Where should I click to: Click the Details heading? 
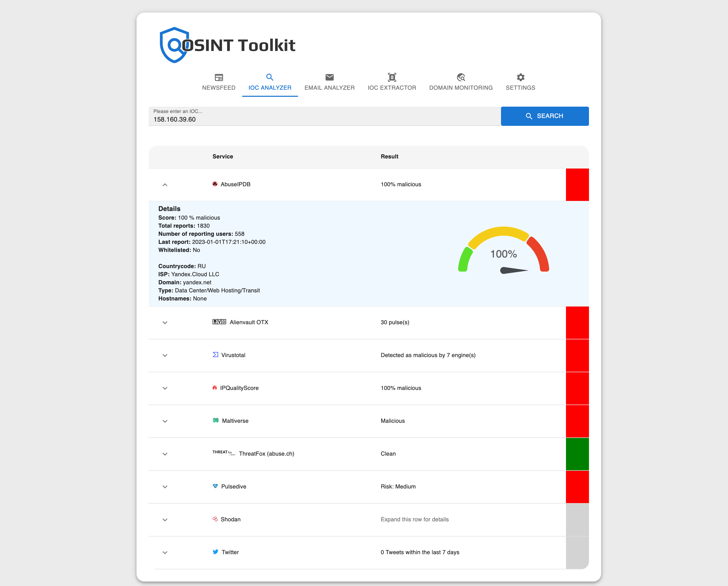(169, 209)
